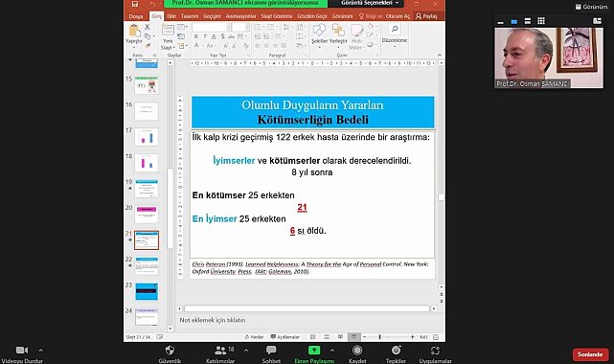Viewport: 614px width, 364px height.
Task: Click the Save icon in PowerPoint title bar
Action: 135,4
